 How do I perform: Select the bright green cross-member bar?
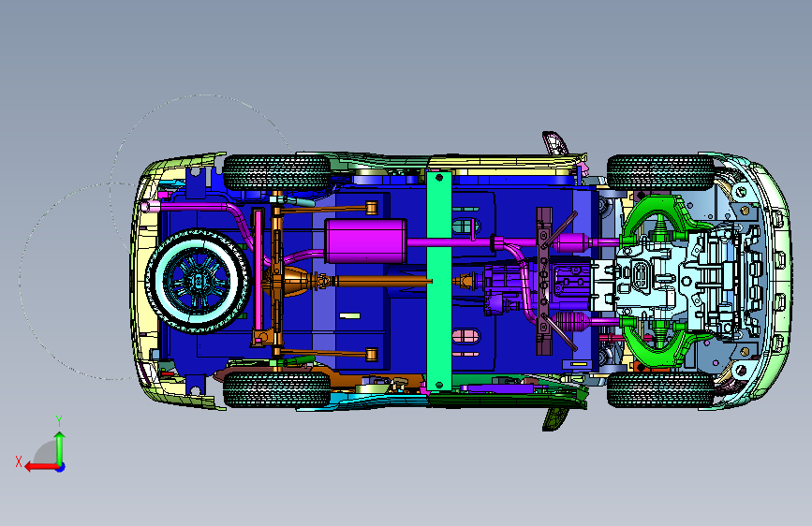(438, 281)
